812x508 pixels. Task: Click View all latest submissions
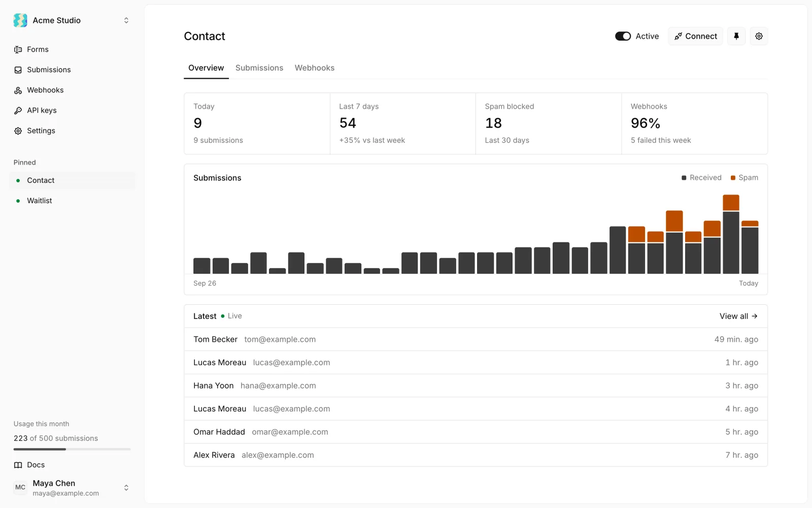(x=738, y=316)
